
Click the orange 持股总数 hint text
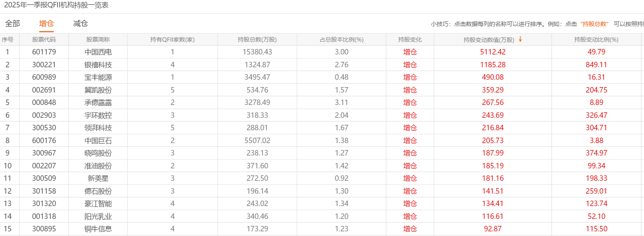click(595, 24)
